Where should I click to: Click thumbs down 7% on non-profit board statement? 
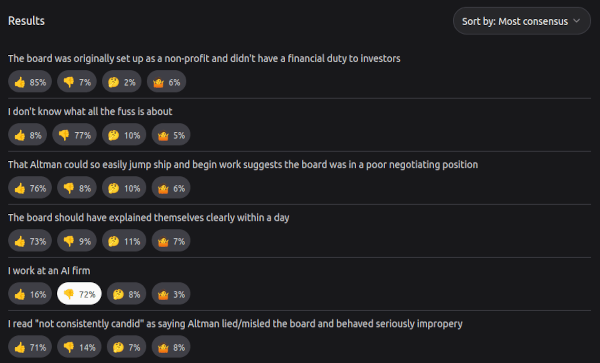click(x=77, y=81)
